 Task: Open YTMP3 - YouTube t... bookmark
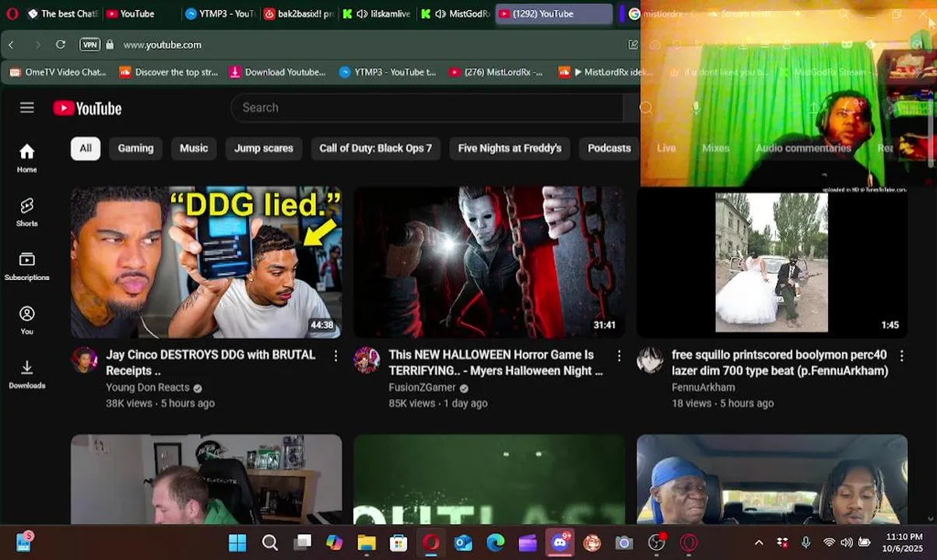click(x=388, y=72)
